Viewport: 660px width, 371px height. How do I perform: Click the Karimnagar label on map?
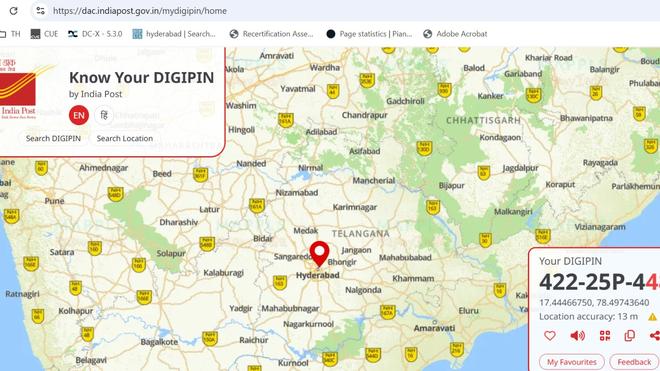(355, 207)
